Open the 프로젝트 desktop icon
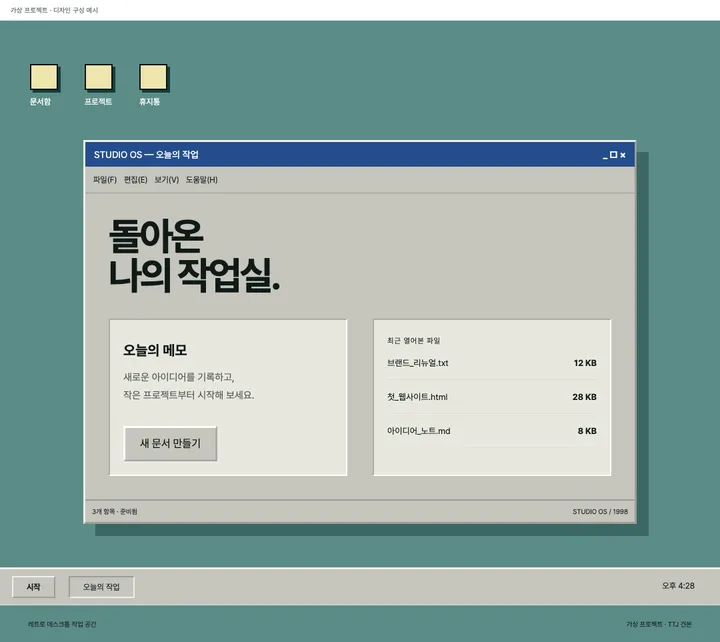720x642 pixels. click(x=98, y=85)
